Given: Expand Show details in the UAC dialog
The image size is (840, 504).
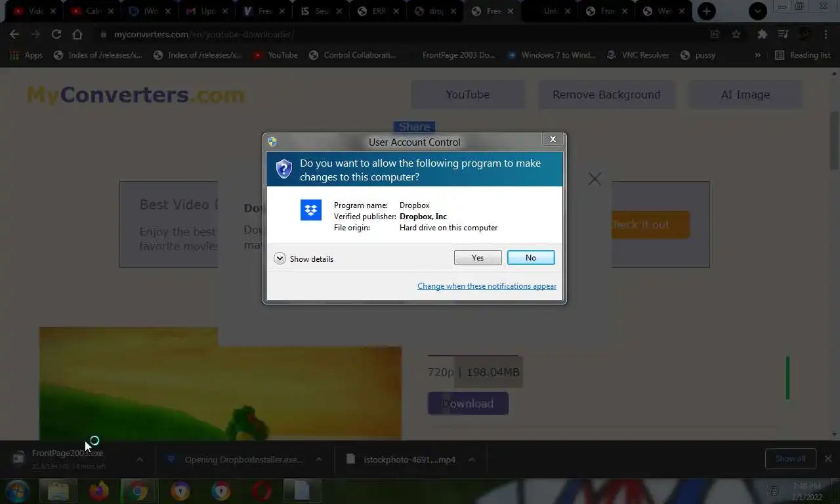Looking at the screenshot, I should (x=304, y=259).
